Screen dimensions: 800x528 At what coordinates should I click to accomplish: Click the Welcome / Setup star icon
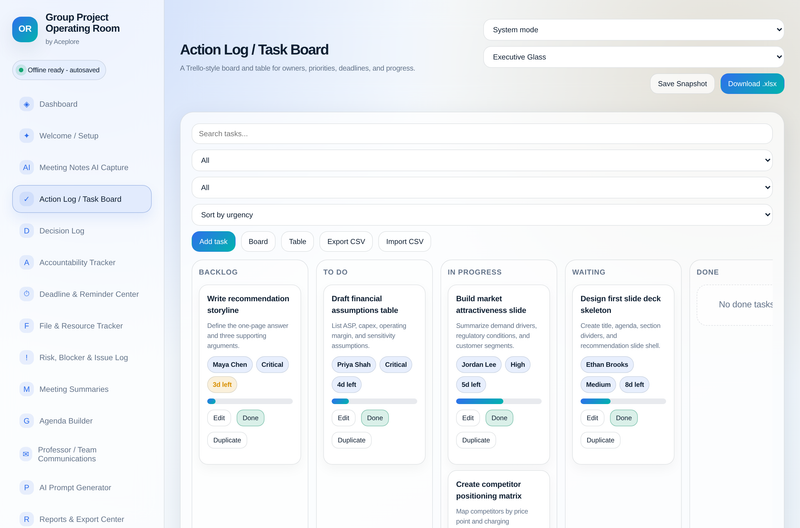[27, 136]
